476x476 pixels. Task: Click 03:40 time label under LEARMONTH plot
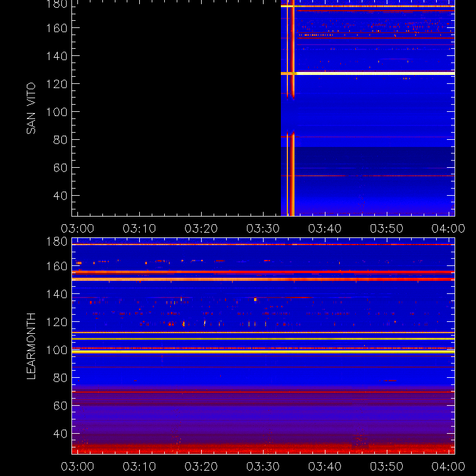[x=325, y=466]
